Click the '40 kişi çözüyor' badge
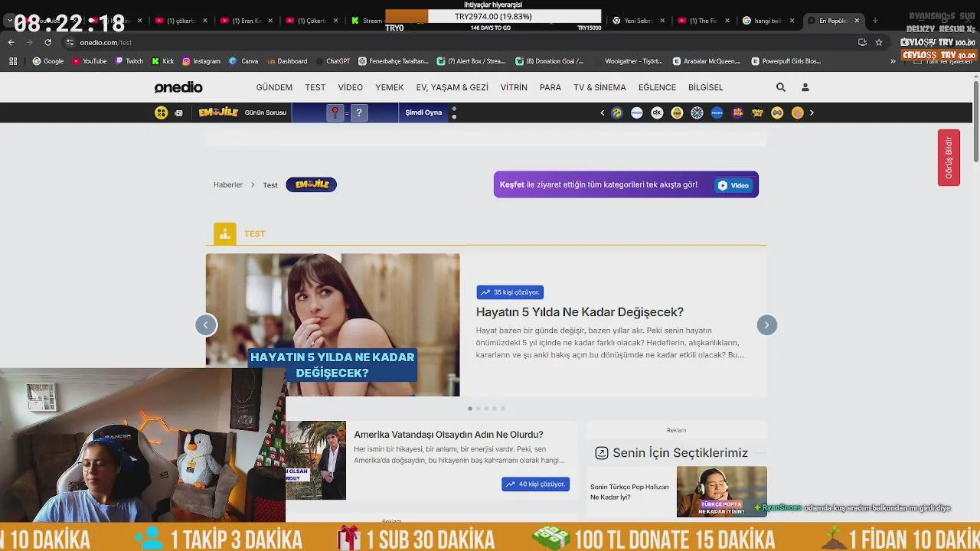The height and width of the screenshot is (551, 980). (x=535, y=484)
